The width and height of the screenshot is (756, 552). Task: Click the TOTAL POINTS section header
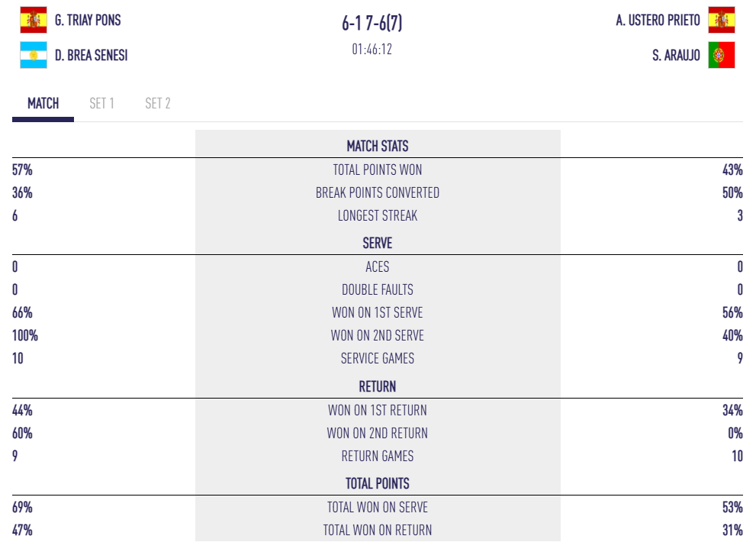coord(378,483)
